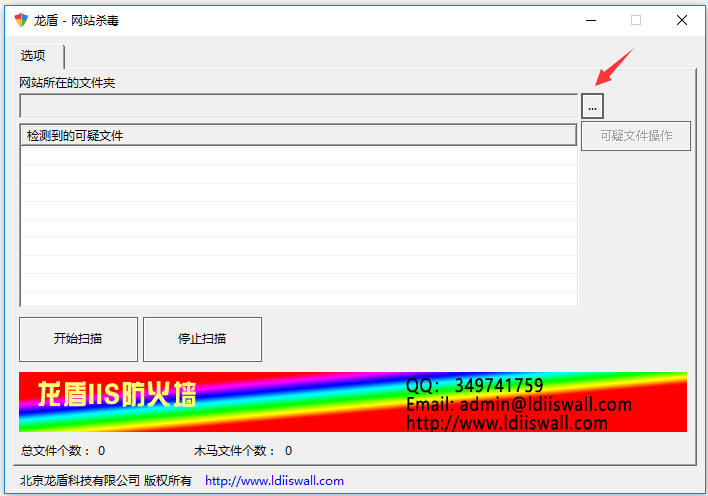Click the 总文件个数 count label
Viewport: 708px width, 496px height.
pos(63,450)
